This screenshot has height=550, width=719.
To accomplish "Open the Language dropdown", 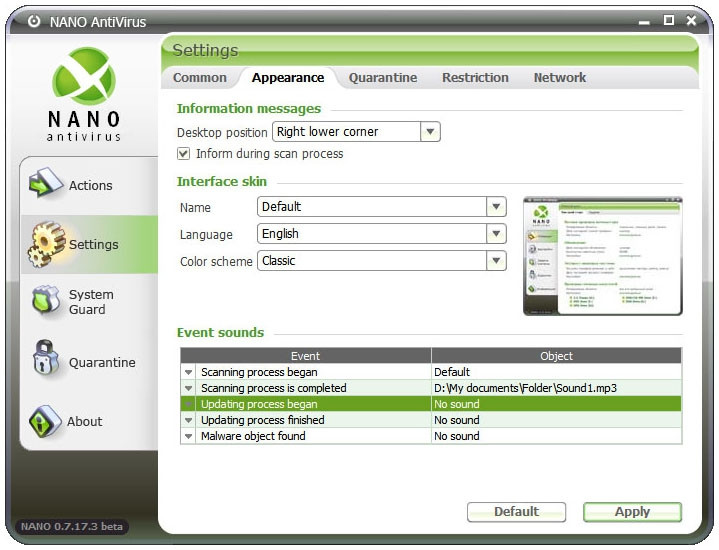I will point(496,233).
